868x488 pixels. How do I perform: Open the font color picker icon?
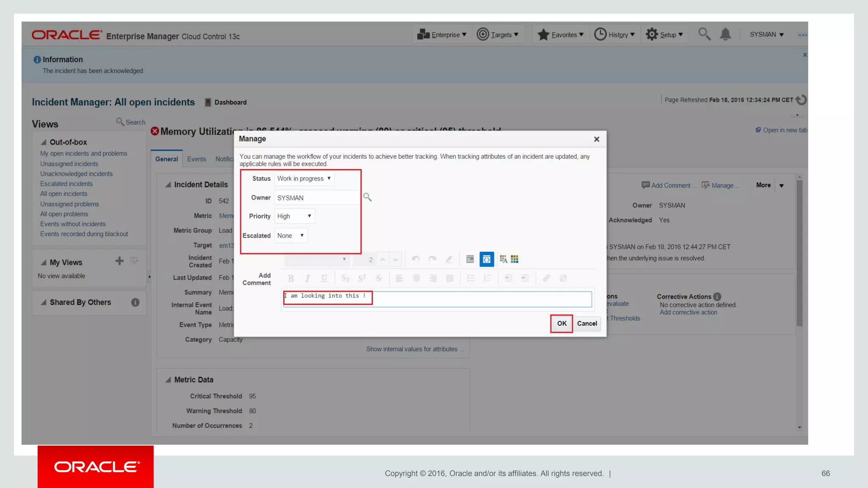503,259
